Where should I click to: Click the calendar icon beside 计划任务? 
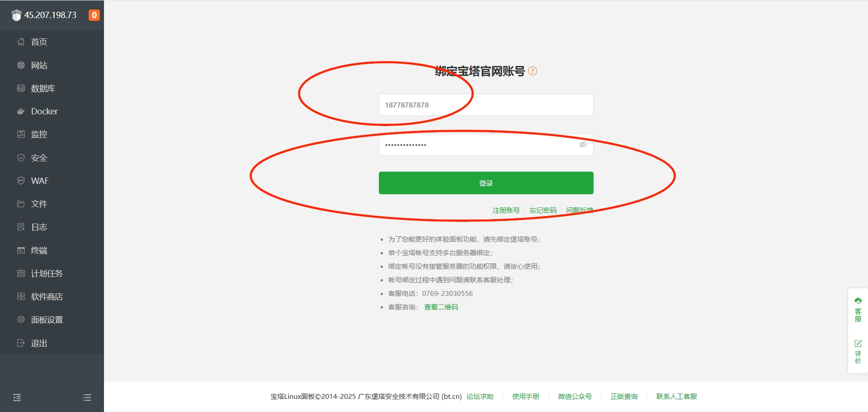click(21, 273)
